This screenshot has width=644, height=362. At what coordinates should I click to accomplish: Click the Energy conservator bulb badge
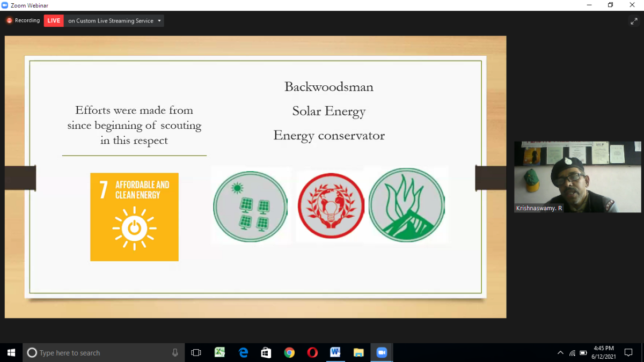[331, 206]
